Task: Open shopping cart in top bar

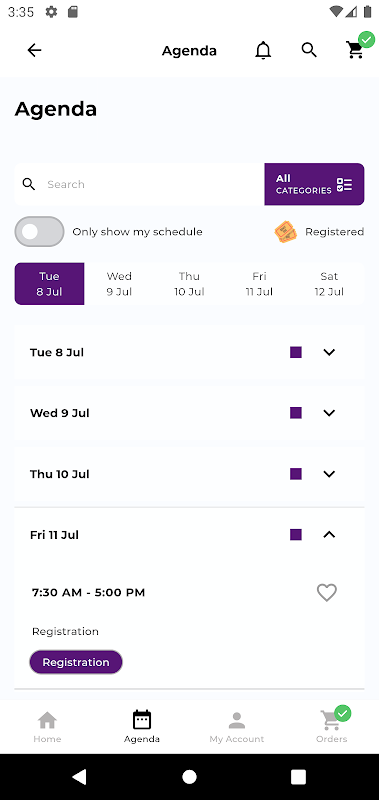Action: pos(355,50)
